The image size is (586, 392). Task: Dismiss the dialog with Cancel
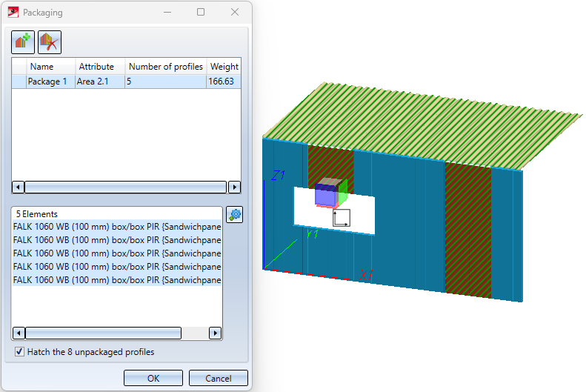click(x=219, y=378)
